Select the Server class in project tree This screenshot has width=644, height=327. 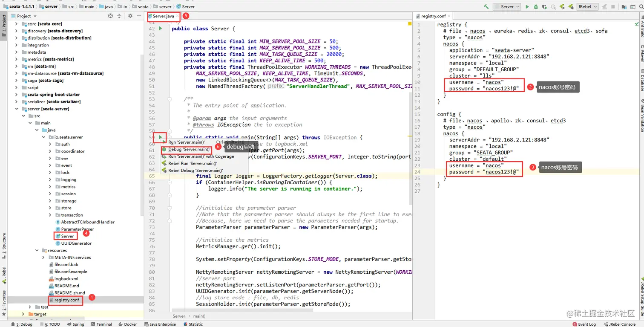(67, 236)
